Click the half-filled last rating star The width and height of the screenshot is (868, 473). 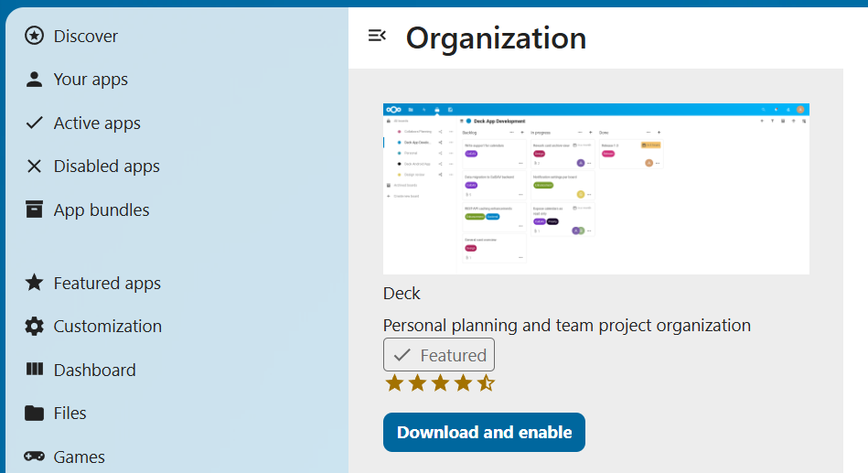click(486, 383)
